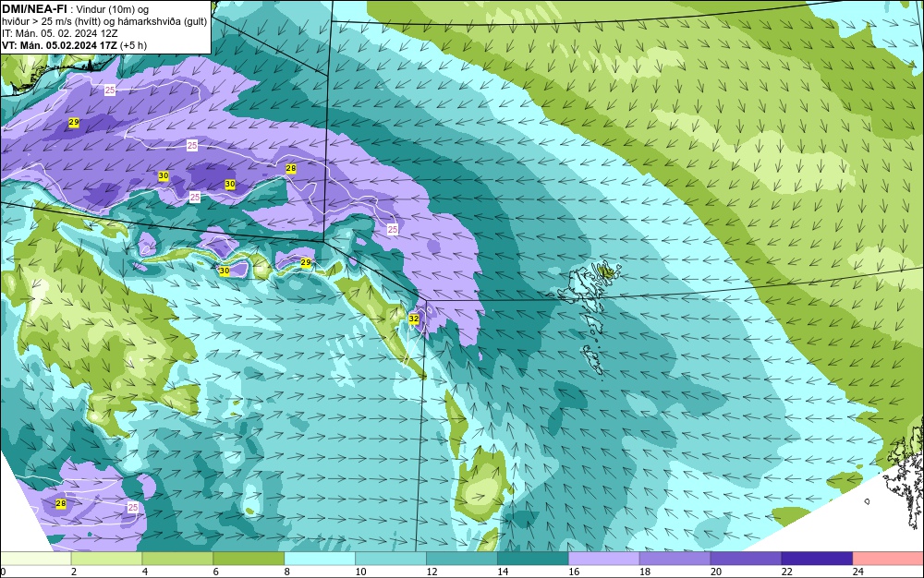
Task: Pick the dark teal 14–16 m/s legend swatch
Action: (533, 559)
